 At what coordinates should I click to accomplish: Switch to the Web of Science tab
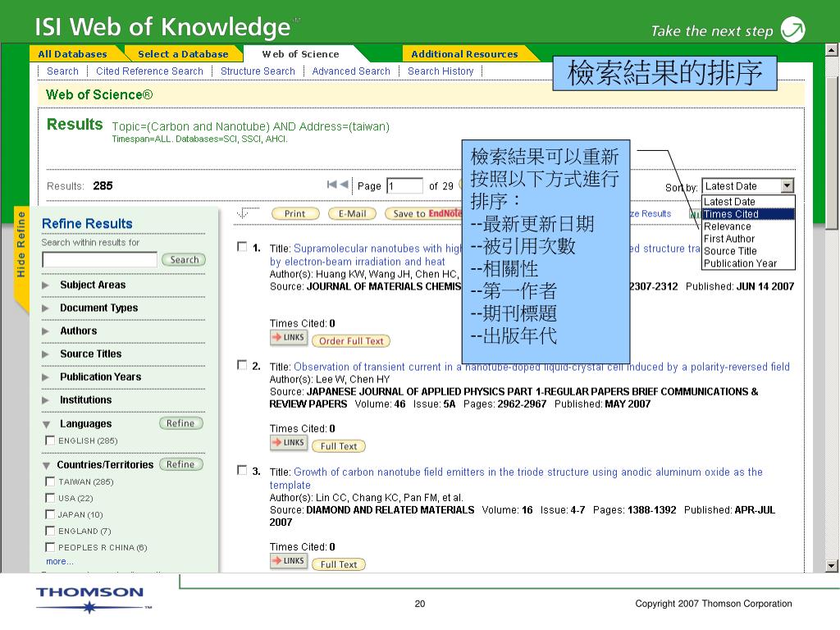[x=300, y=54]
